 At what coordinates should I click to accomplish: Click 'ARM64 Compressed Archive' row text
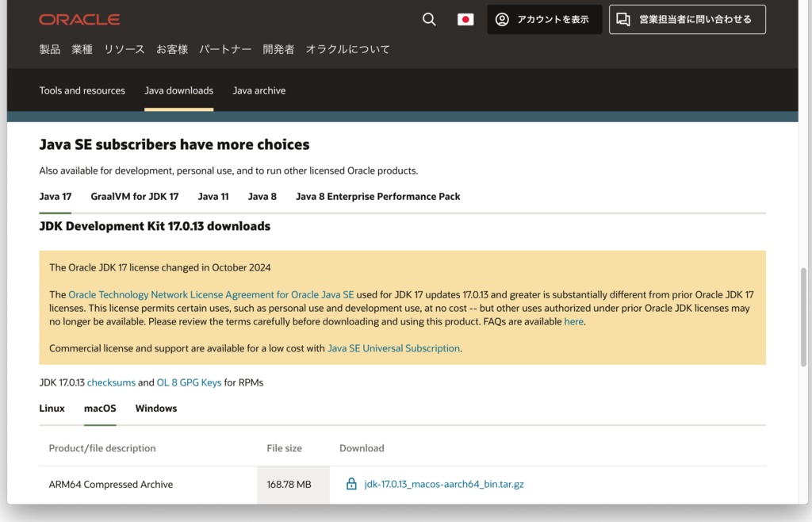pos(111,485)
